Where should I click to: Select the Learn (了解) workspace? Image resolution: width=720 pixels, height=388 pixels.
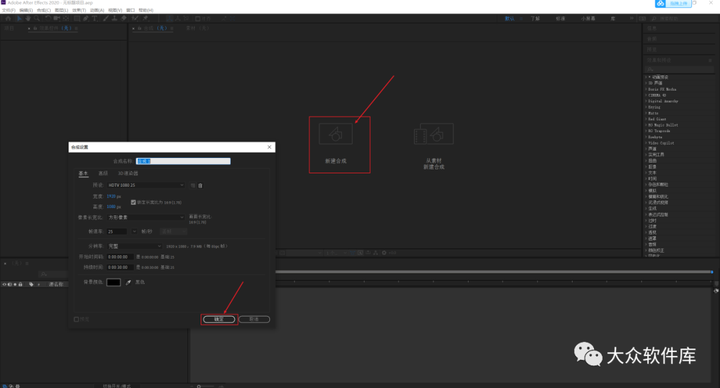coord(535,18)
